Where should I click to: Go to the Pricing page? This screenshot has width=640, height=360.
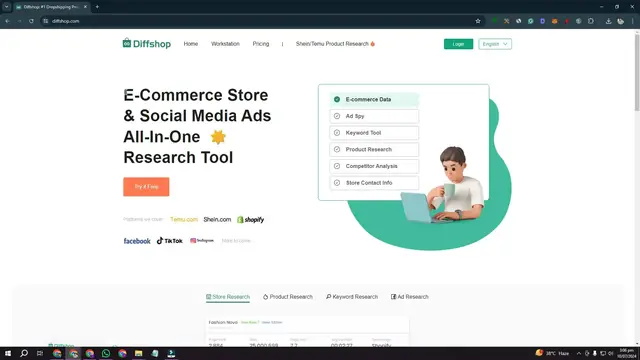pos(261,44)
